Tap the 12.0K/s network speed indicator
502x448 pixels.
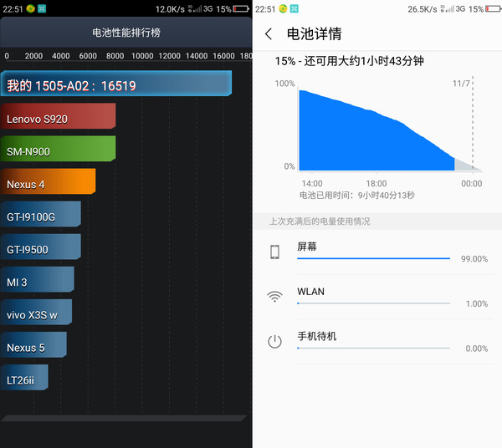pyautogui.click(x=170, y=9)
